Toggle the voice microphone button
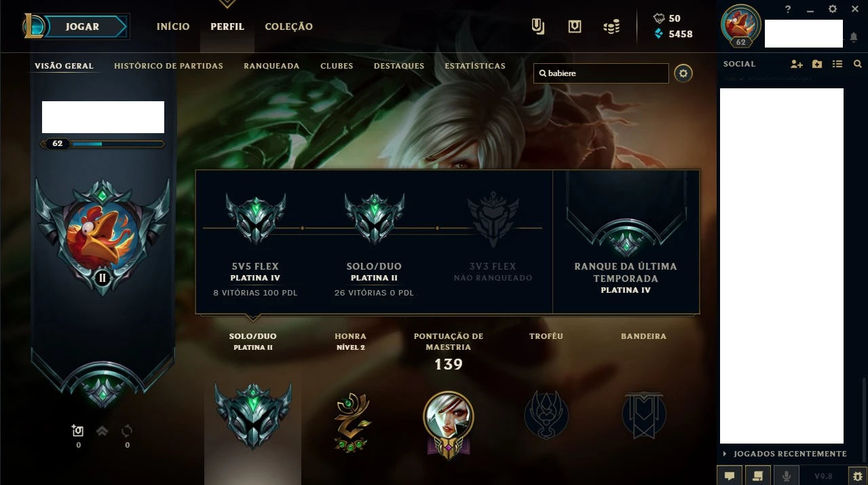The height and width of the screenshot is (485, 868). point(787,475)
